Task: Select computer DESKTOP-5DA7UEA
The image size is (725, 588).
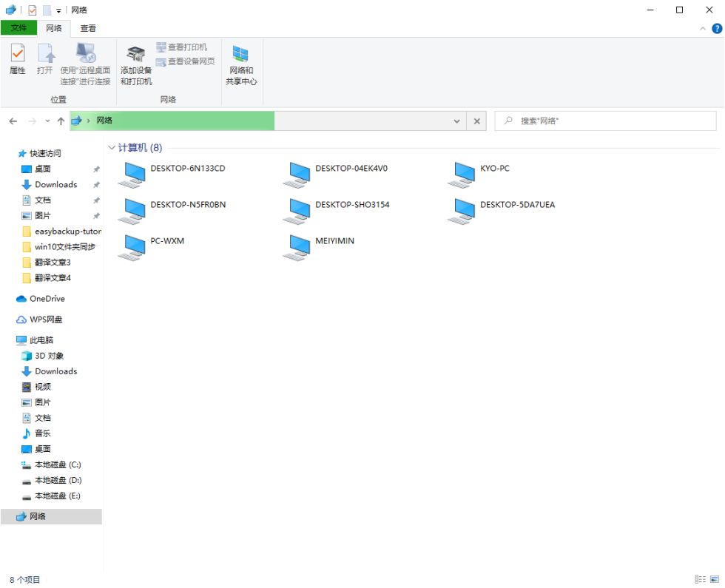Action: click(502, 212)
